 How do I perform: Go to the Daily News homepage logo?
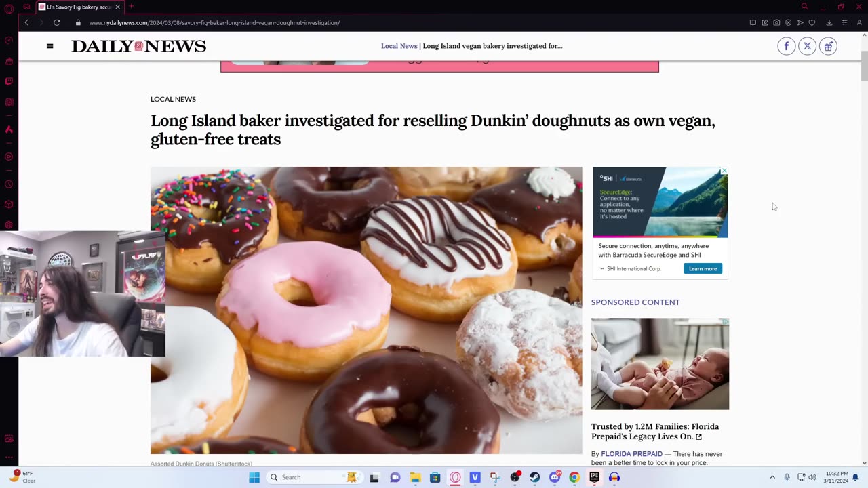(138, 46)
